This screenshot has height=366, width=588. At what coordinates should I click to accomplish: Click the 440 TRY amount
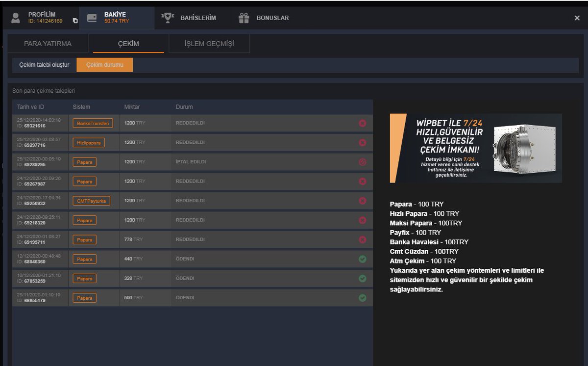[x=133, y=259]
